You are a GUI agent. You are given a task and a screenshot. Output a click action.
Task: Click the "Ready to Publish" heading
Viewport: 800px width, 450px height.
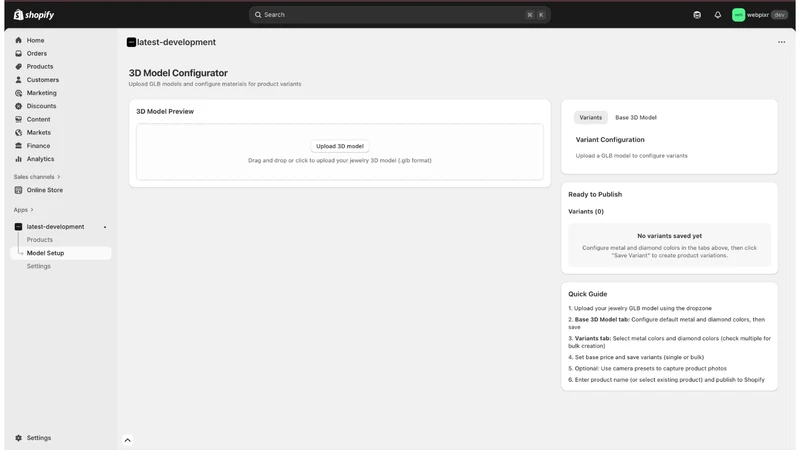pos(595,194)
